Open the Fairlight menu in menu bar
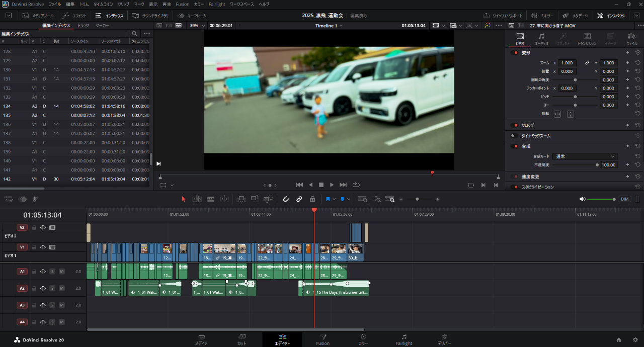Viewport: 644px width, 347px height. click(217, 4)
